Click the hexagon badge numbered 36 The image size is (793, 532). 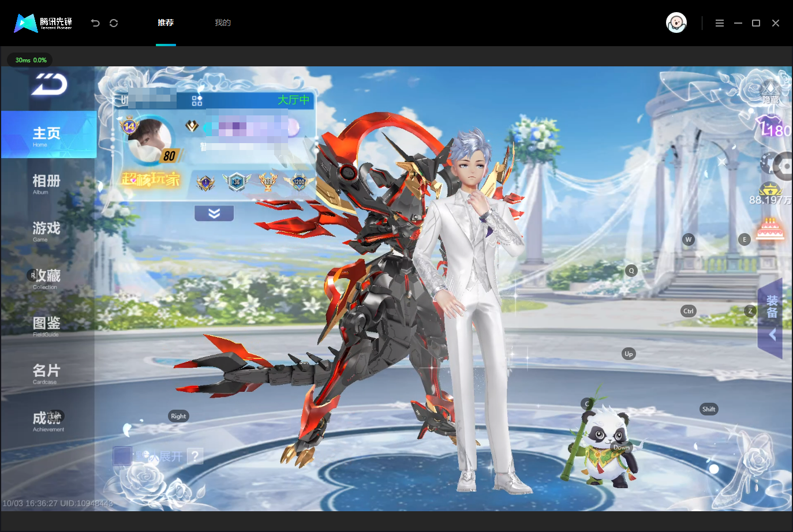pos(237,182)
